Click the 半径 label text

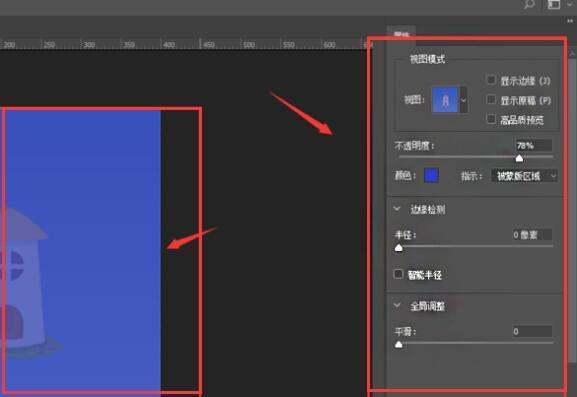[x=405, y=235]
